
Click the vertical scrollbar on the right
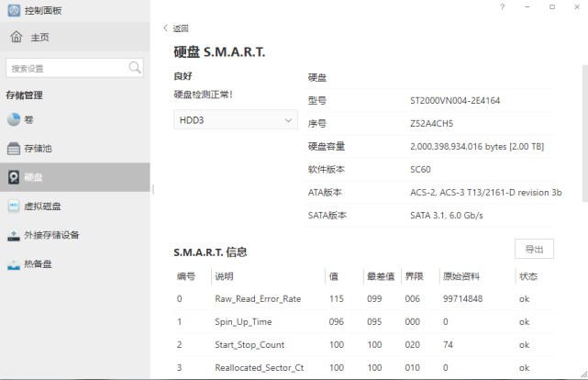point(585,133)
